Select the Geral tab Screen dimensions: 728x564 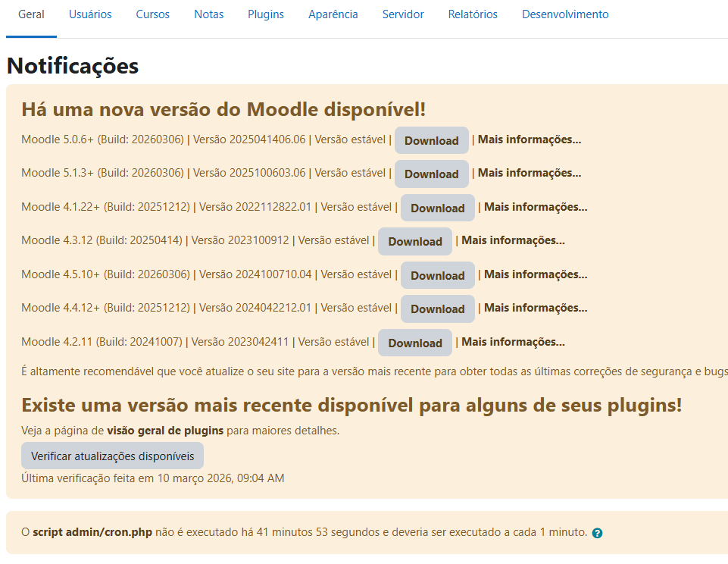[31, 14]
